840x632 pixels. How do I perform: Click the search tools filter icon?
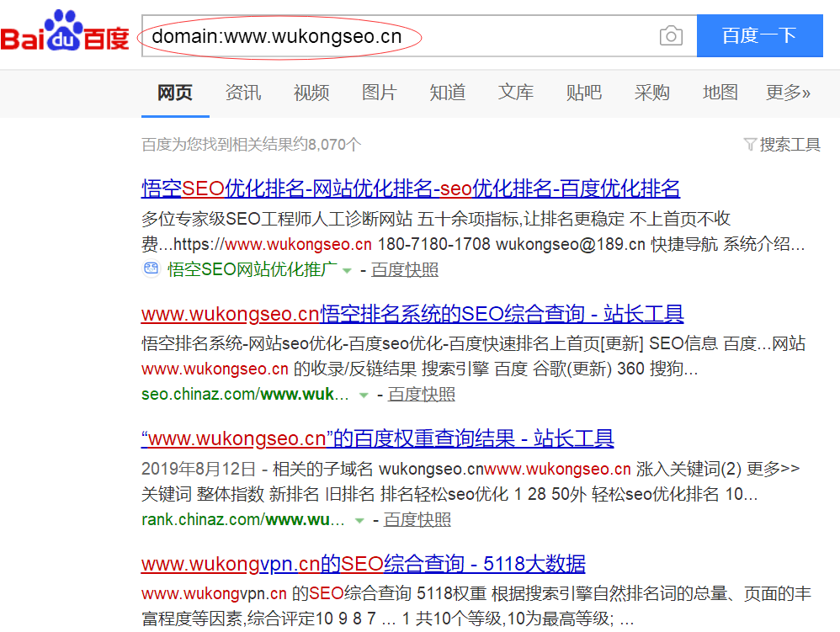(750, 145)
